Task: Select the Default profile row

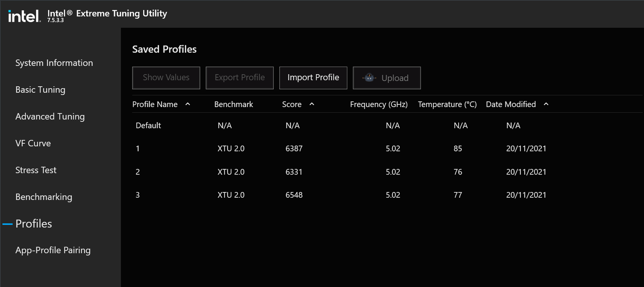Action: (387, 125)
